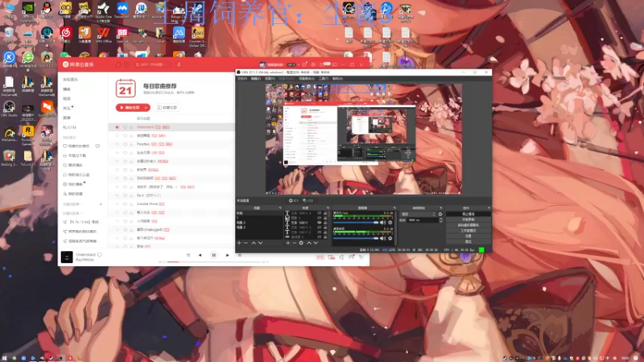Click the top OBS Controls button (stop streaming)
This screenshot has height=362, width=644.
(x=469, y=214)
